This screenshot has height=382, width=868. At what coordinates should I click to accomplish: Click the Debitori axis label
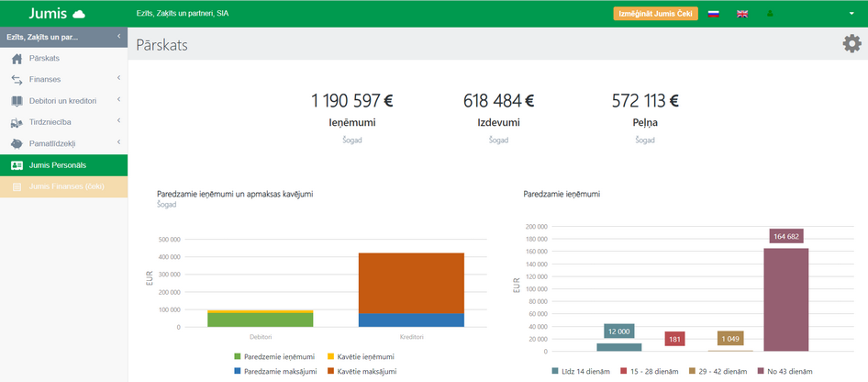tap(261, 337)
